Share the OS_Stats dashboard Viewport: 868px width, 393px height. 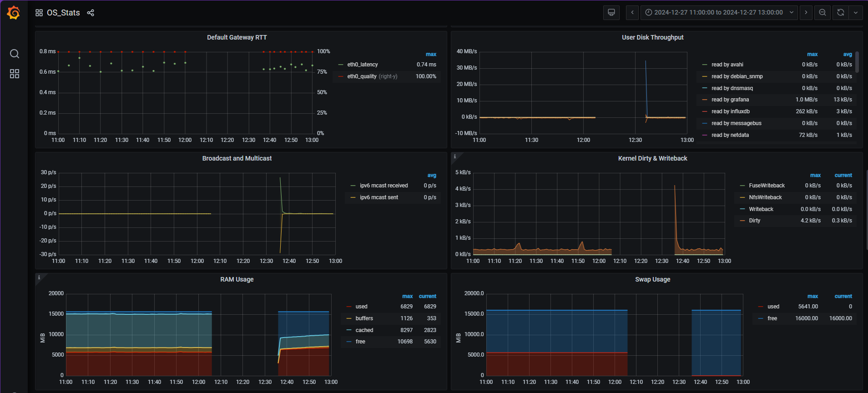click(x=91, y=13)
